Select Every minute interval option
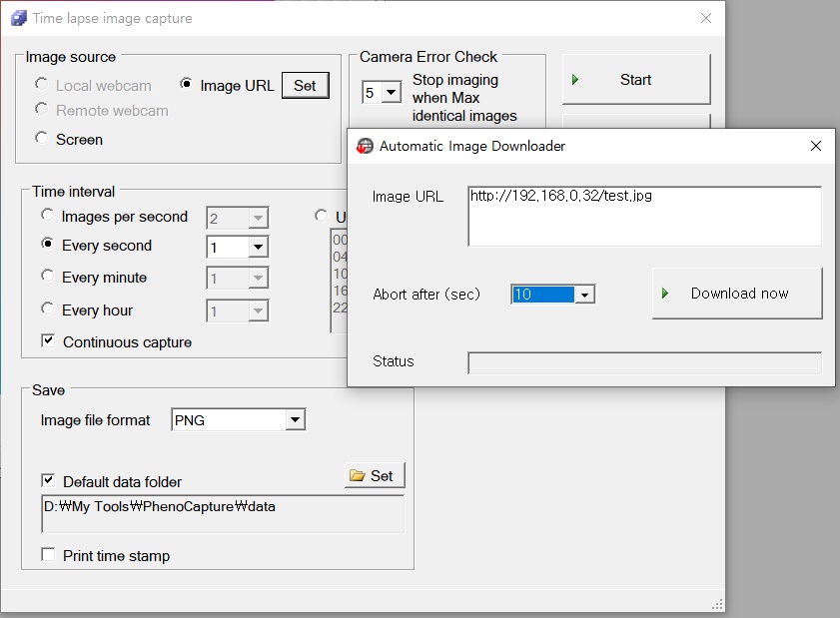Screen dimensions: 840x618 tap(48, 277)
